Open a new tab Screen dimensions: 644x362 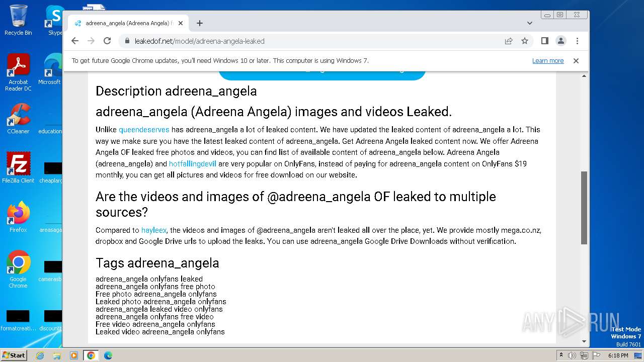200,23
